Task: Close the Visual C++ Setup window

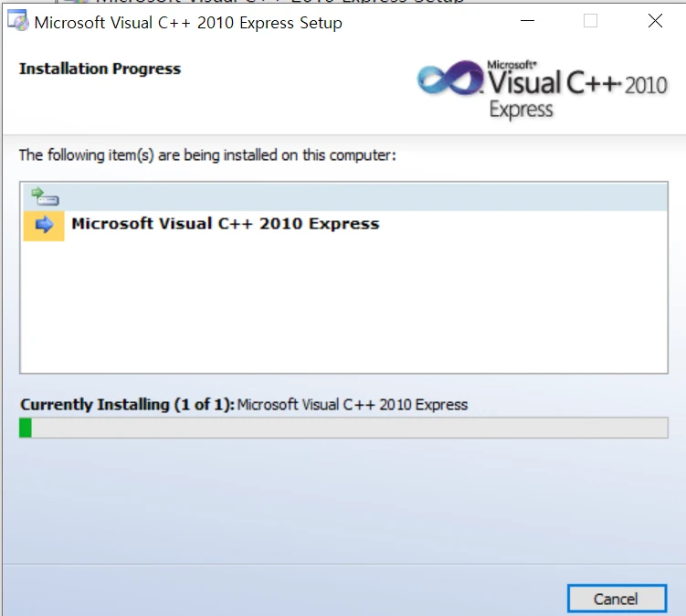Action: tap(655, 22)
